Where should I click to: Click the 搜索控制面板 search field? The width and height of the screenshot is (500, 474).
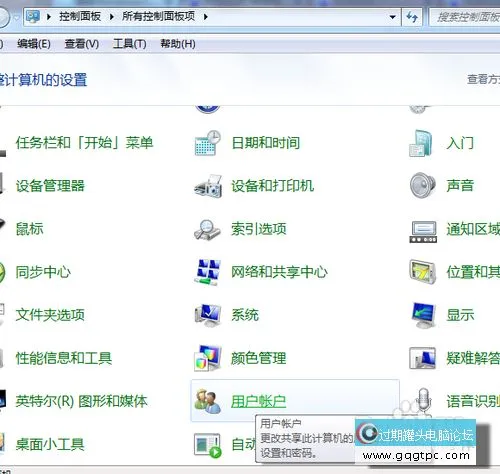465,16
